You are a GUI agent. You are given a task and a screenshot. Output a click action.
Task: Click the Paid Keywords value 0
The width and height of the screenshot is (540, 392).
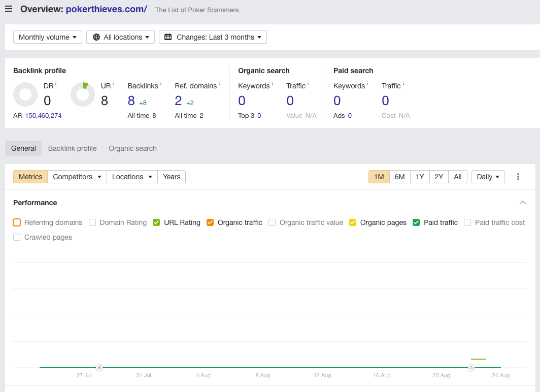point(337,101)
